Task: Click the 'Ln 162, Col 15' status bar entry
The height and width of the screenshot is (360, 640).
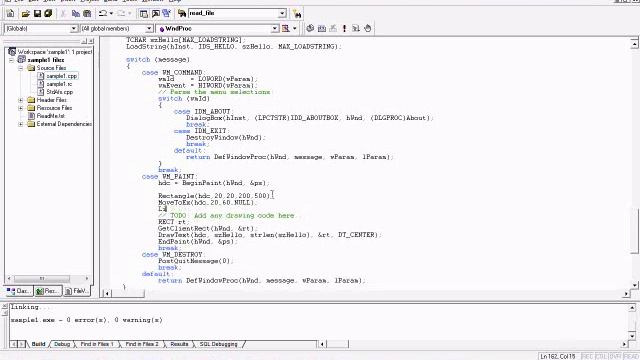Action: click(558, 356)
